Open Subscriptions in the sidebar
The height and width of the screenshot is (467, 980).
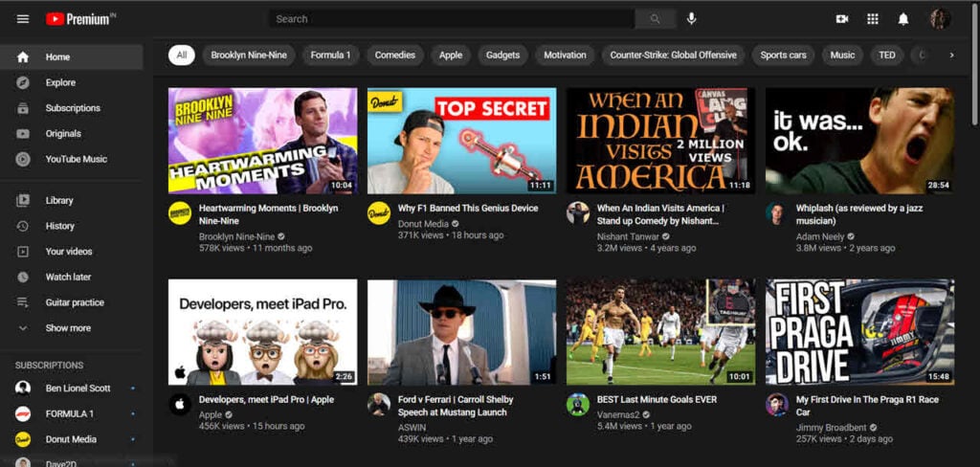click(x=71, y=108)
